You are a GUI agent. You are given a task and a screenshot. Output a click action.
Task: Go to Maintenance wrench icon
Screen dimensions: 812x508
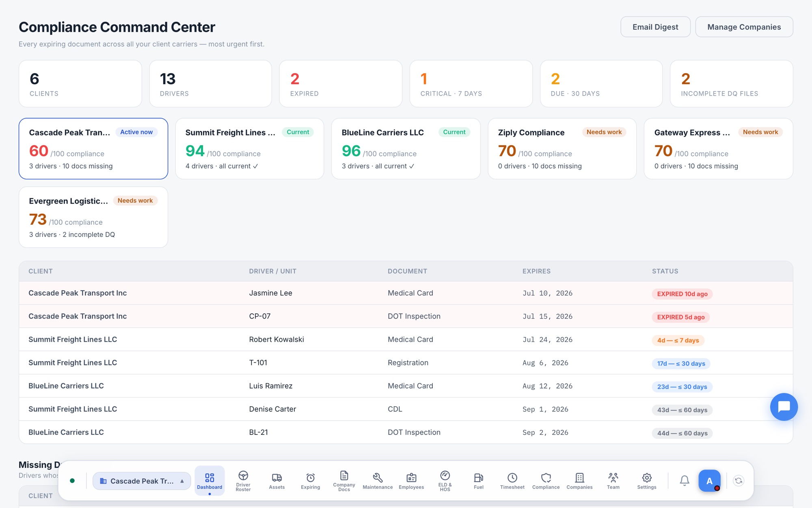[378, 478]
